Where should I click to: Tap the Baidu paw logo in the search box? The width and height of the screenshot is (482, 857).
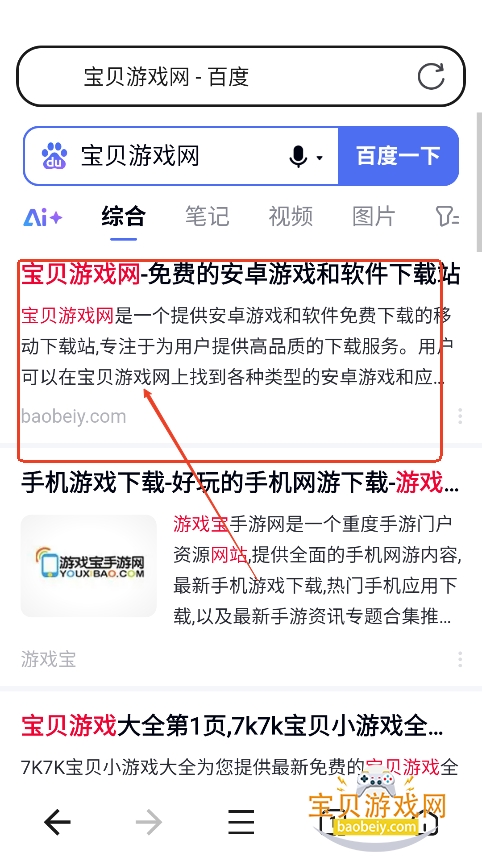54,156
